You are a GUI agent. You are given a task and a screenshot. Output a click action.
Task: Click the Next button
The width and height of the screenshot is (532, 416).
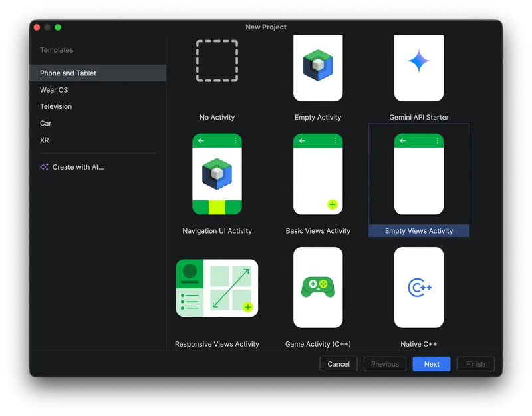(432, 364)
